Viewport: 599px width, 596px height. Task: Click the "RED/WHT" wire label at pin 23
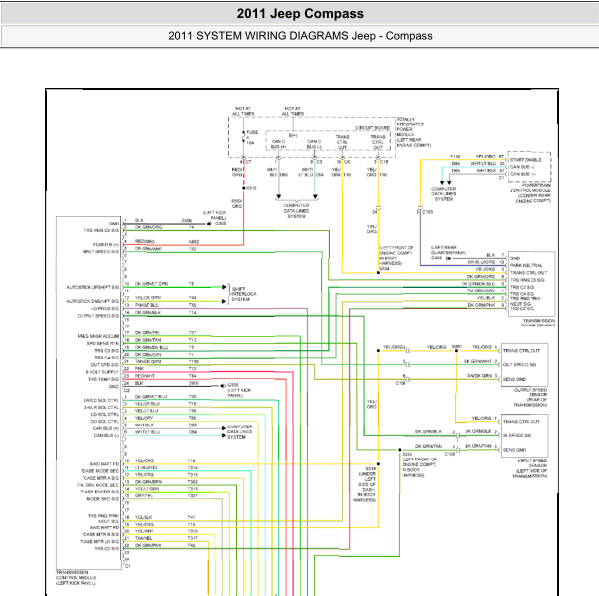[x=145, y=376]
